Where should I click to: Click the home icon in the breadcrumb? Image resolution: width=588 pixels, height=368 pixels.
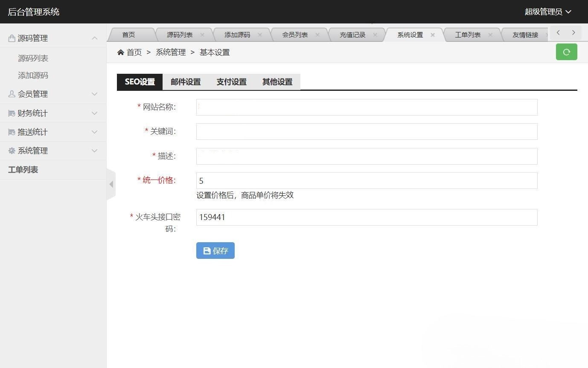coord(121,52)
